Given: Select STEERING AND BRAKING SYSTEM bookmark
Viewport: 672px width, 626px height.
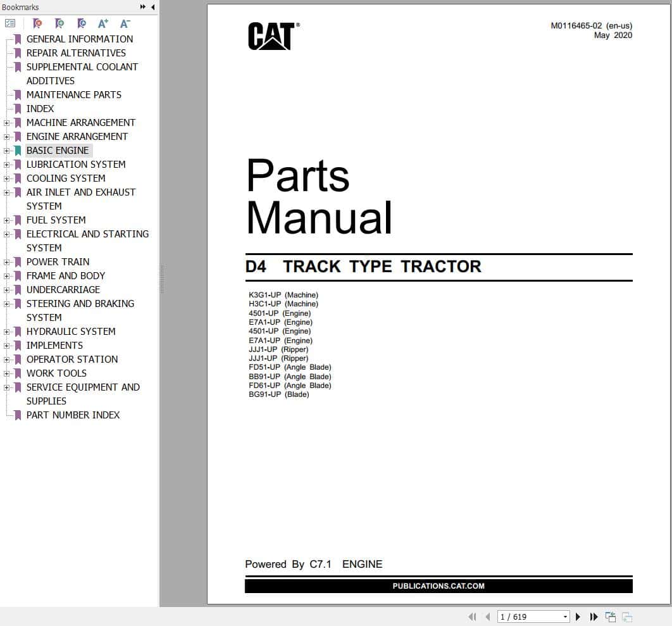Looking at the screenshot, I should 80,310.
